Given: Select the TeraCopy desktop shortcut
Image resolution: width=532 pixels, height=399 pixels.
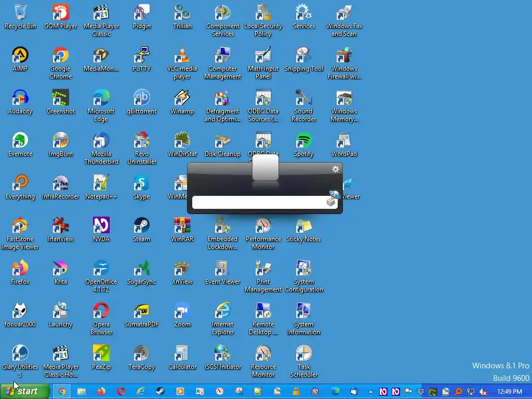Looking at the screenshot, I should [141, 357].
